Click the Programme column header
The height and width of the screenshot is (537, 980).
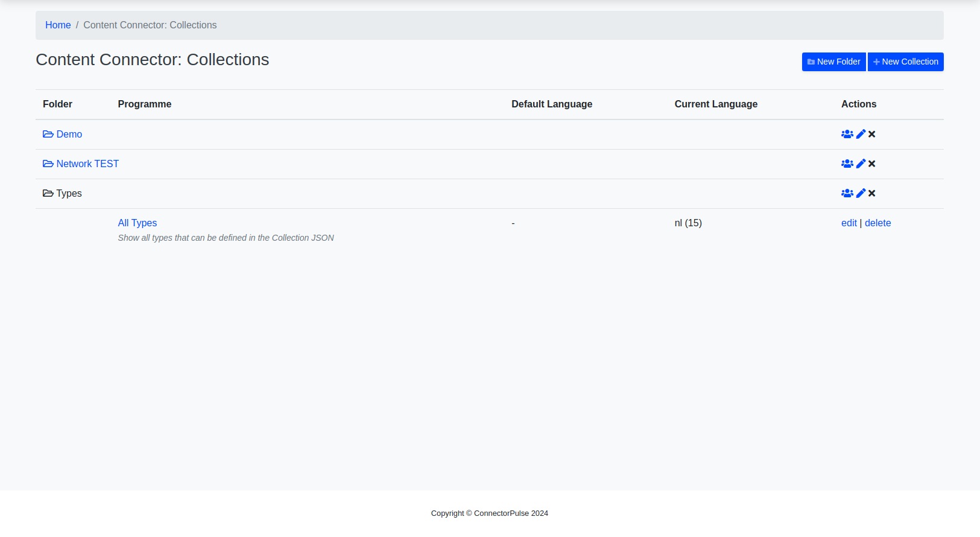pos(145,104)
